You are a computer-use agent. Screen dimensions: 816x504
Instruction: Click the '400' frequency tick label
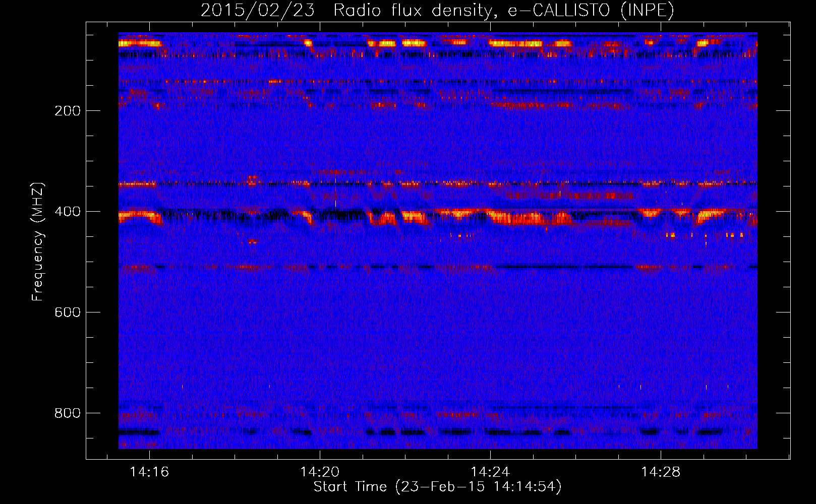point(67,211)
